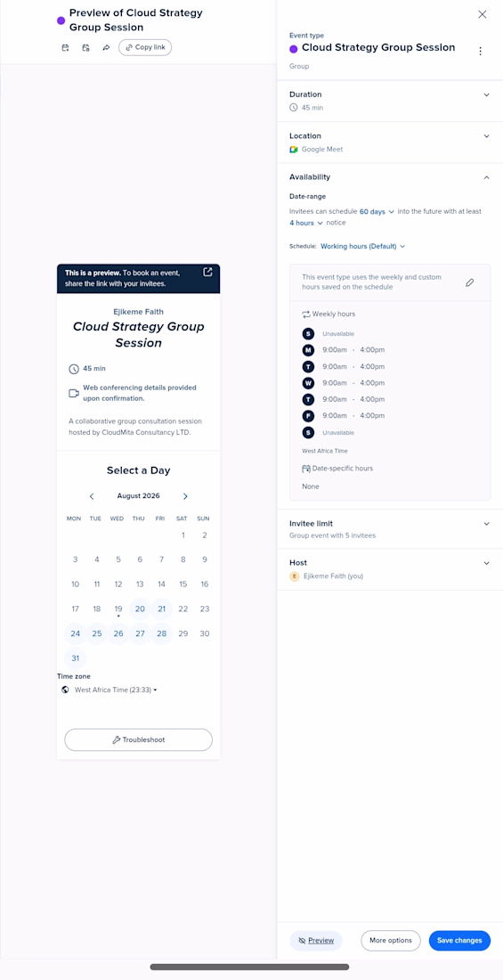Click the Save changes button
Viewport: 503px width, 980px height.
[459, 940]
